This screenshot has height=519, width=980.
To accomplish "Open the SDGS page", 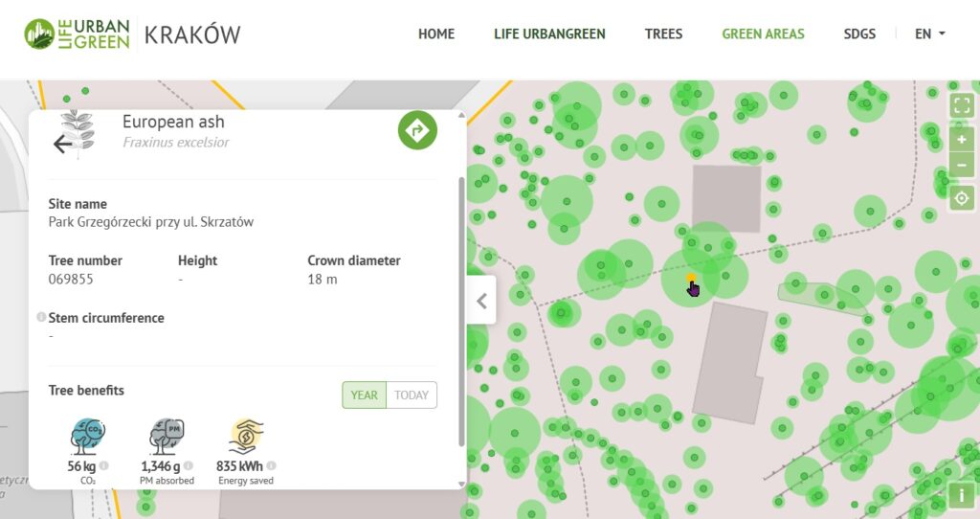I will [x=859, y=34].
